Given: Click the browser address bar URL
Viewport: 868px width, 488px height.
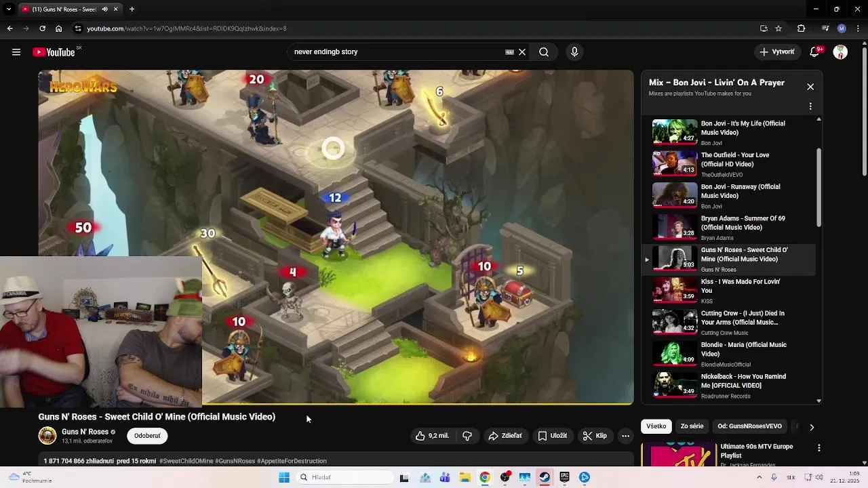Looking at the screenshot, I should [x=186, y=28].
